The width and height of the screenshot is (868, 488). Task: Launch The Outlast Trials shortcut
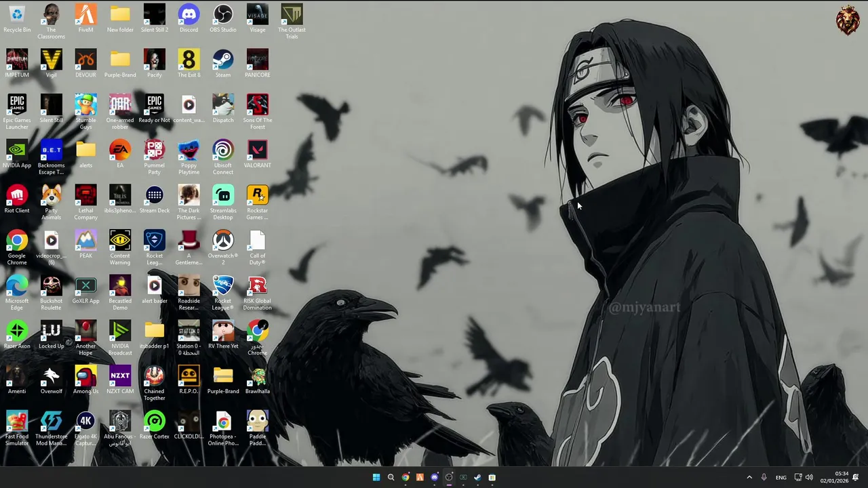(292, 22)
